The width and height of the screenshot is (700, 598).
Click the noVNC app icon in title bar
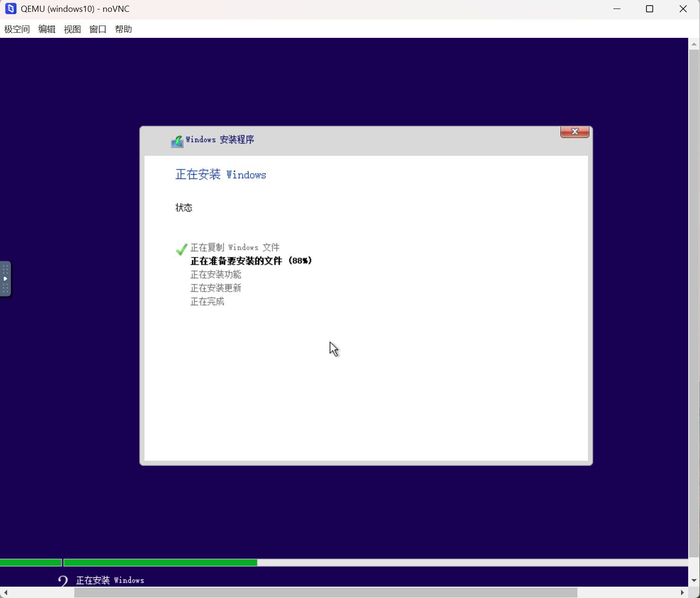click(10, 9)
